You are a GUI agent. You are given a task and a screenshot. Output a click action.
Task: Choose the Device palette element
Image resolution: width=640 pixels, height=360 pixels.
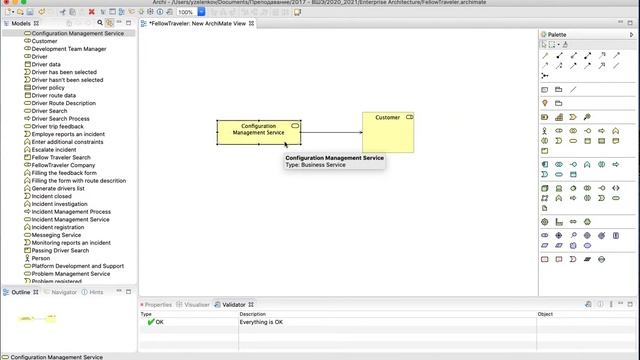click(559, 188)
